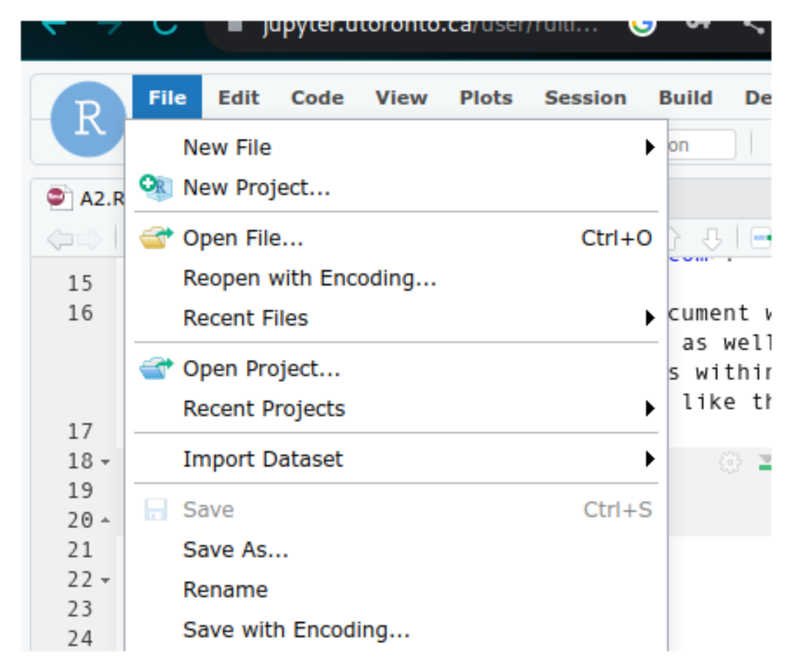This screenshot has width=792, height=672.
Task: Expand the Recent Projects submenu
Action: [x=649, y=408]
